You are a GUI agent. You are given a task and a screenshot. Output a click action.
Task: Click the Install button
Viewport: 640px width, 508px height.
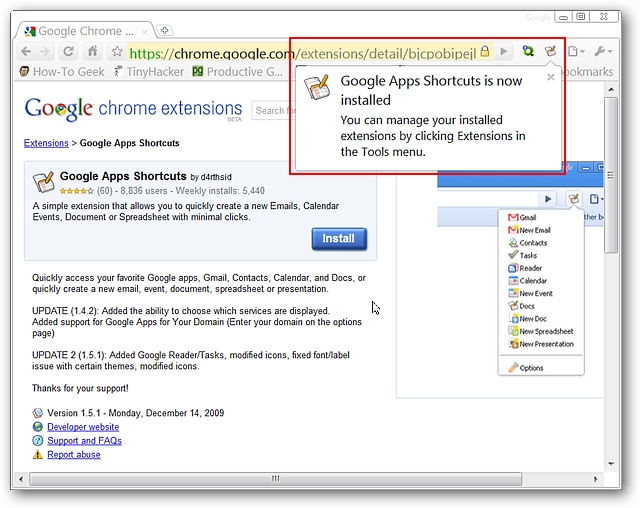339,239
